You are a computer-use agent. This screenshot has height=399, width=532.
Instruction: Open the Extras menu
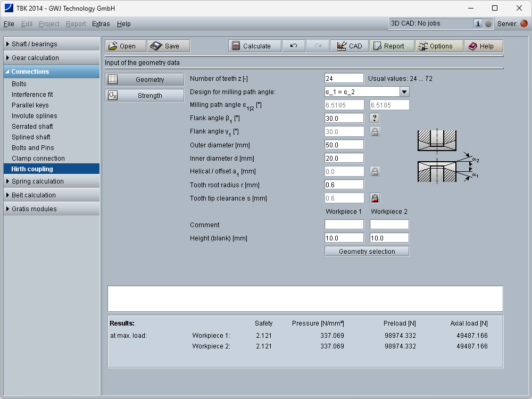[101, 24]
